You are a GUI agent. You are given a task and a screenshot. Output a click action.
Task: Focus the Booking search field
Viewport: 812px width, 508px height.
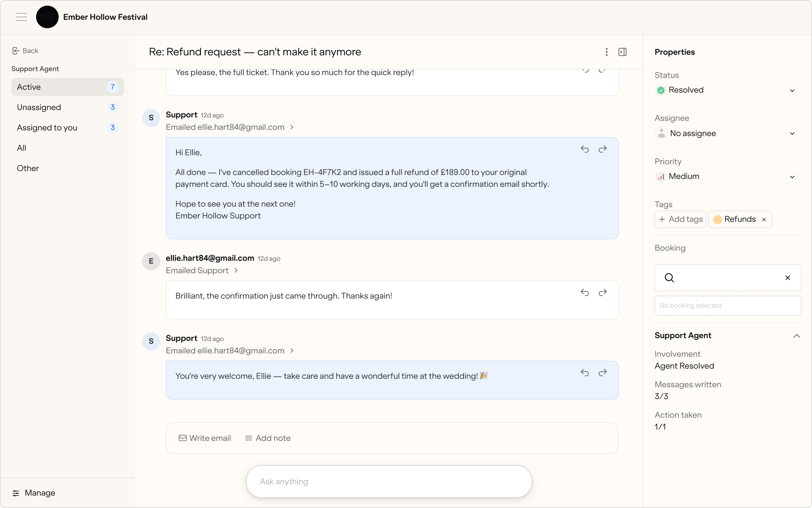(728, 277)
